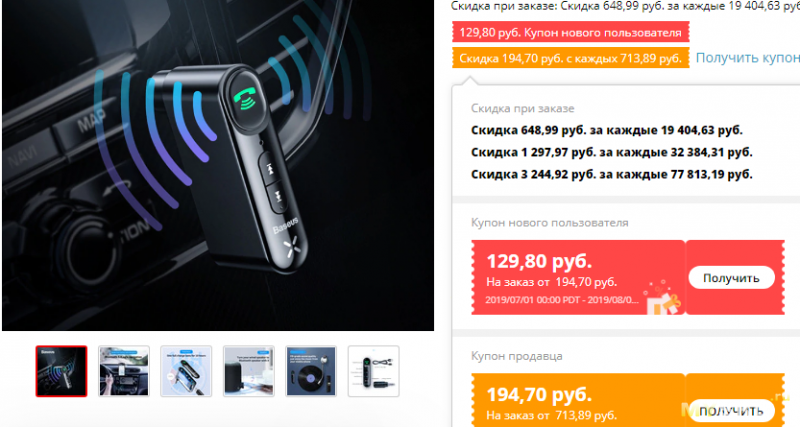
Task: Click the red new user coupon tag
Action: [x=570, y=32]
